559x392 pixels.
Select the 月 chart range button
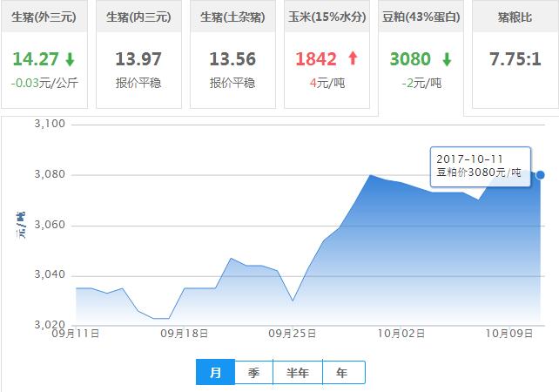[215, 372]
